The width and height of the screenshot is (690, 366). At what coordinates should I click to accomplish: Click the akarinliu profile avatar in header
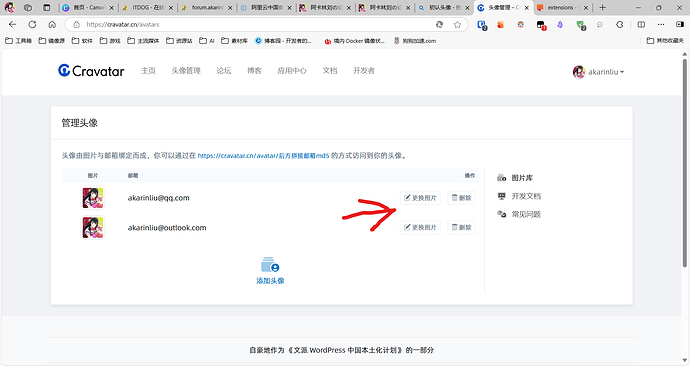579,72
